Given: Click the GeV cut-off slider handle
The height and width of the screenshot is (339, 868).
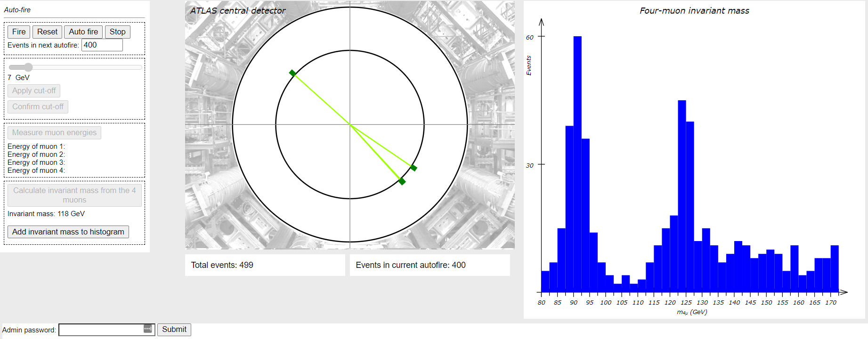Looking at the screenshot, I should click(28, 67).
